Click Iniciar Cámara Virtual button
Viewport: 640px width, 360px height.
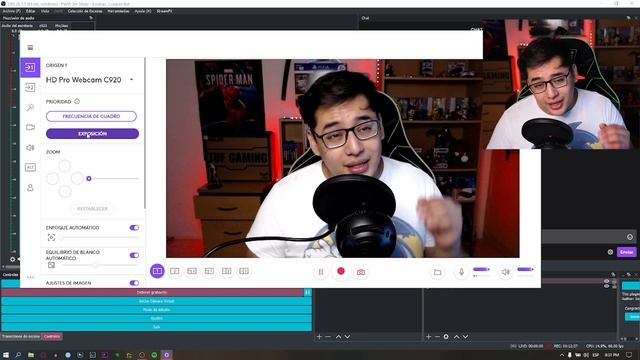[x=156, y=301]
